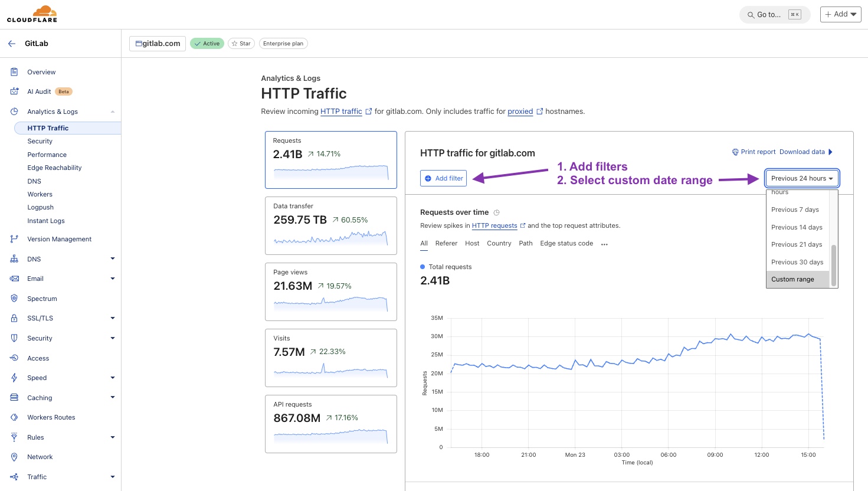Switch to the Country tab
This screenshot has height=491, width=868.
click(499, 243)
